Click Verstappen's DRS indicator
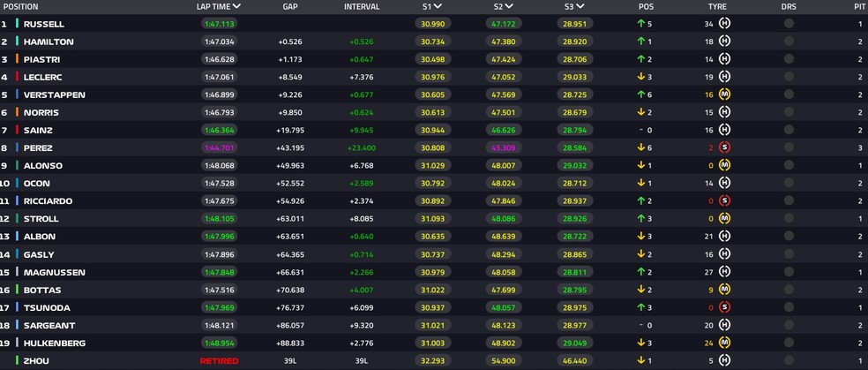The width and height of the screenshot is (868, 370). 789,94
